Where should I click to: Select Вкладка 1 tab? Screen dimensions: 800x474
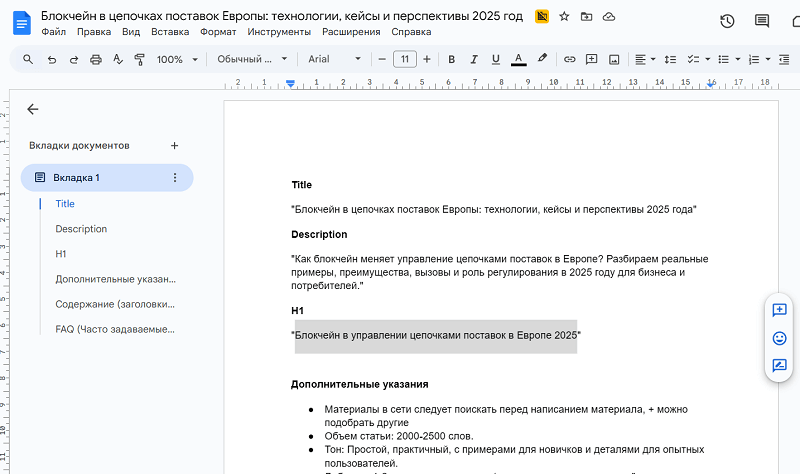coord(107,178)
